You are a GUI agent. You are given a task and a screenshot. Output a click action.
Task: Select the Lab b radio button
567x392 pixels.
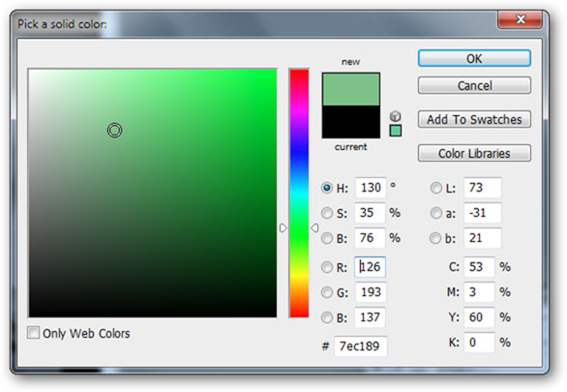(x=435, y=238)
